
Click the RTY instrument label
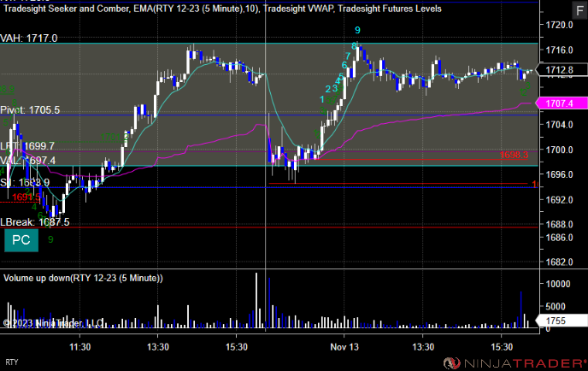tap(12, 362)
